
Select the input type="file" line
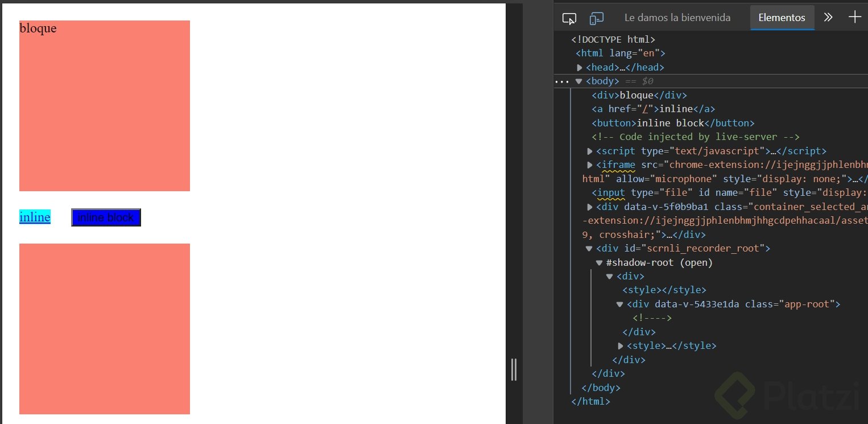click(x=729, y=193)
